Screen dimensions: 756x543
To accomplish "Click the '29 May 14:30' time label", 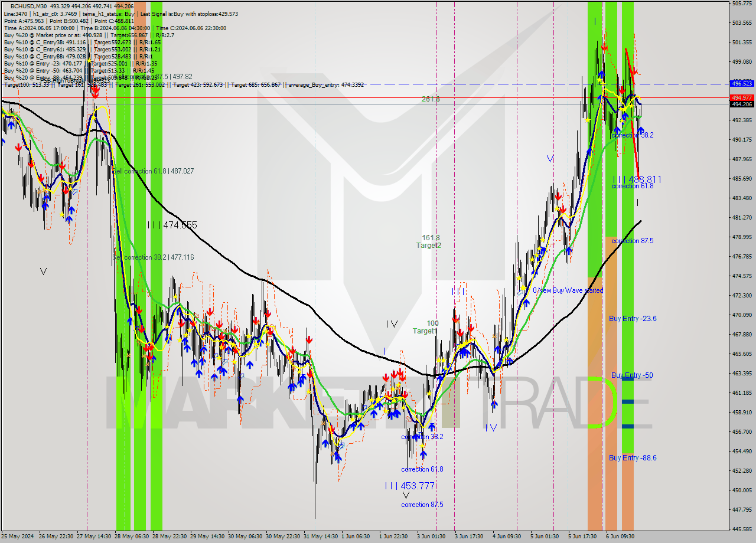I will 208,537.
